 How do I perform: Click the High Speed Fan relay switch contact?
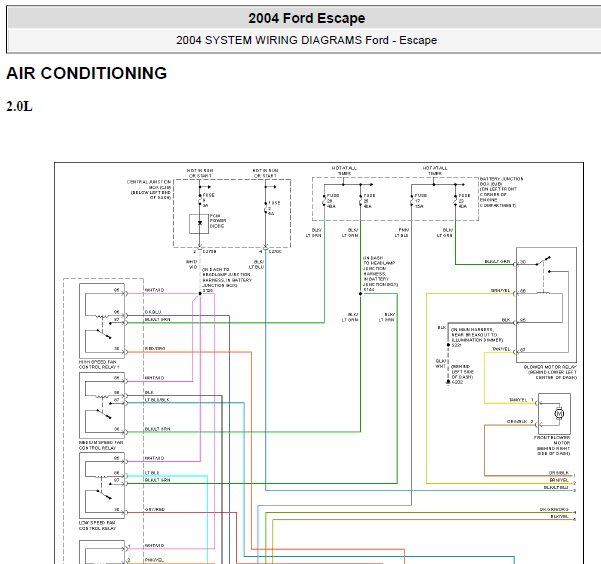point(104,334)
